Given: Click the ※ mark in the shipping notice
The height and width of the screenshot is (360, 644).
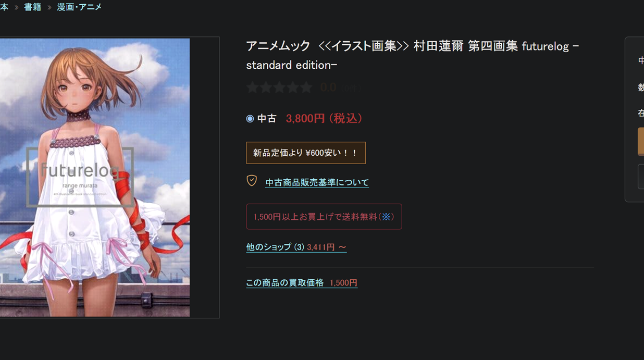Looking at the screenshot, I should pos(386,217).
